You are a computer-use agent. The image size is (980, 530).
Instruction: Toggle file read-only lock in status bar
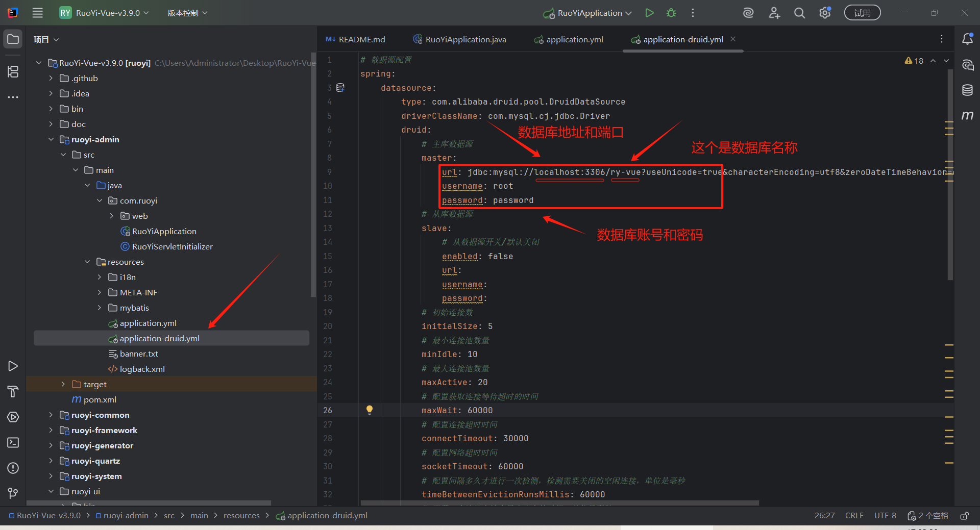(964, 516)
